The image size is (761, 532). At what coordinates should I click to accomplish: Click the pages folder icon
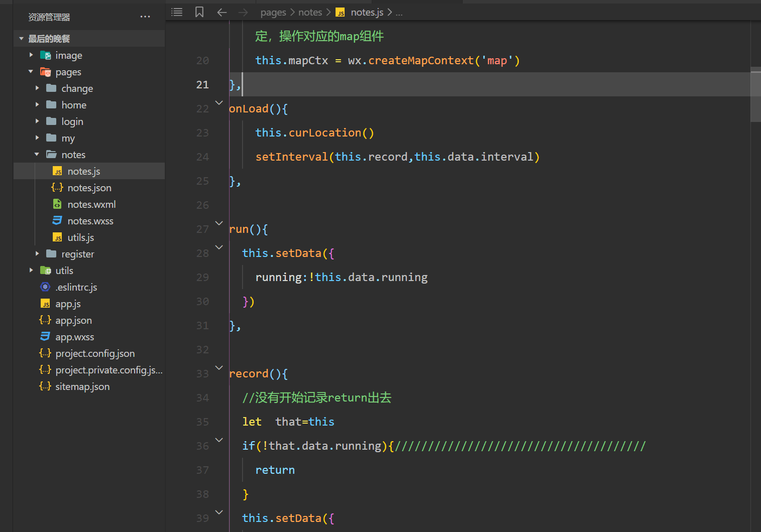[x=46, y=72]
